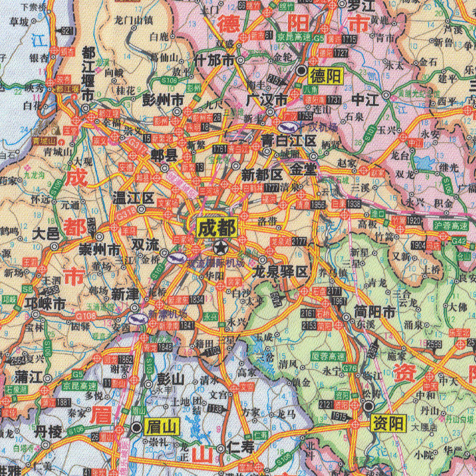Click the 洛带 town label
The image size is (476, 476).
point(267,221)
